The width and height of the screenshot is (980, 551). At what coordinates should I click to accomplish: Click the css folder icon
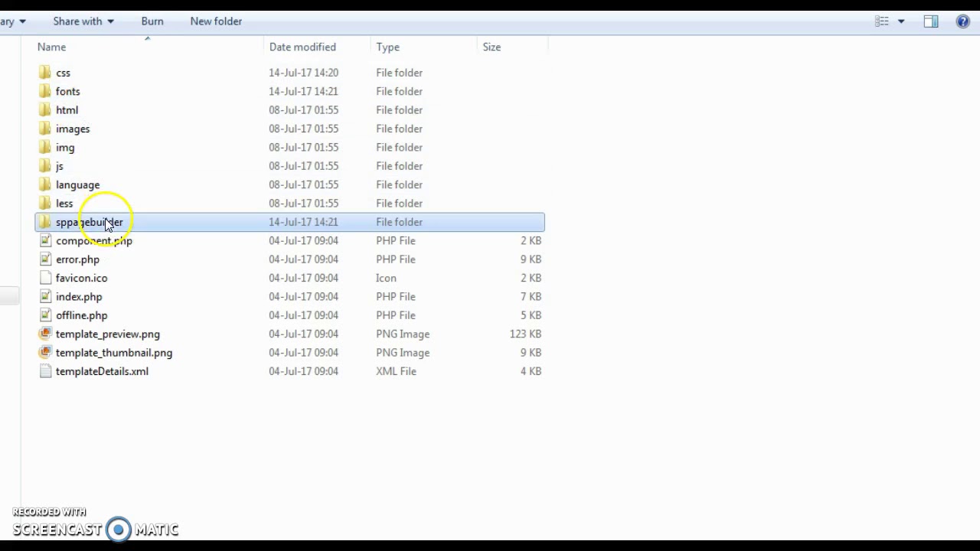[x=45, y=73]
